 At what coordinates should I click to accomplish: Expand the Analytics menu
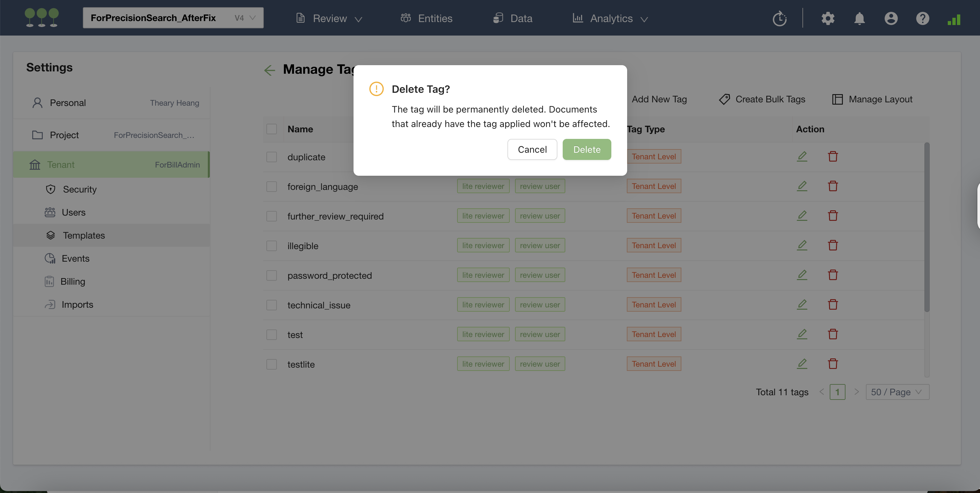pyautogui.click(x=611, y=18)
